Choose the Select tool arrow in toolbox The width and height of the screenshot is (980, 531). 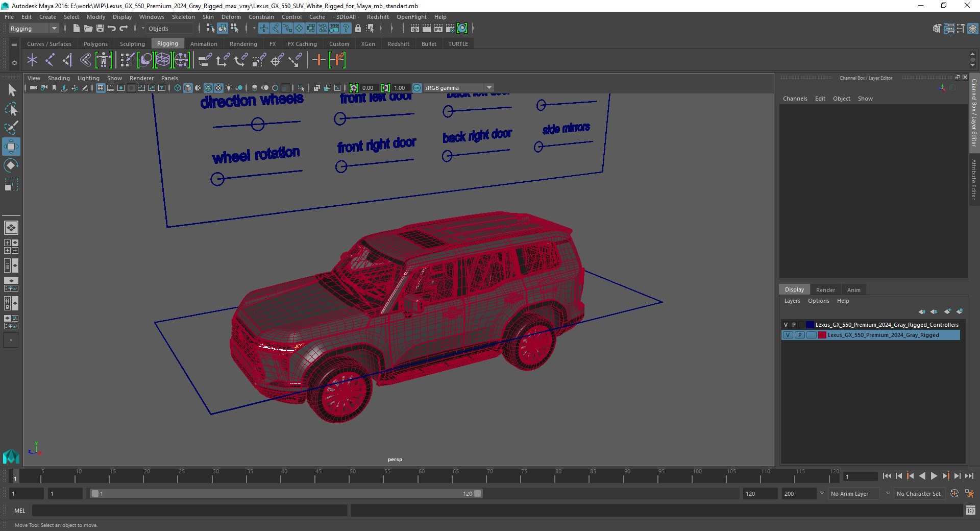point(11,90)
